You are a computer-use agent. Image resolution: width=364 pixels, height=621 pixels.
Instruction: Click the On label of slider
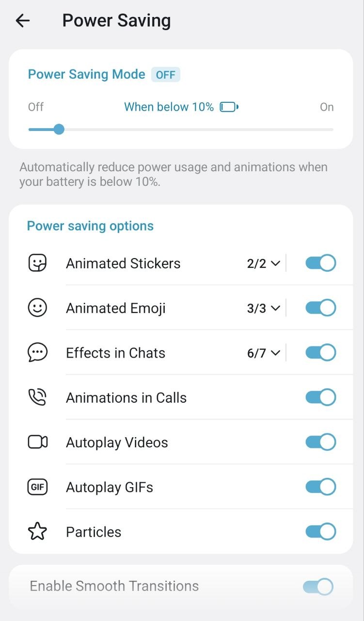pos(327,107)
